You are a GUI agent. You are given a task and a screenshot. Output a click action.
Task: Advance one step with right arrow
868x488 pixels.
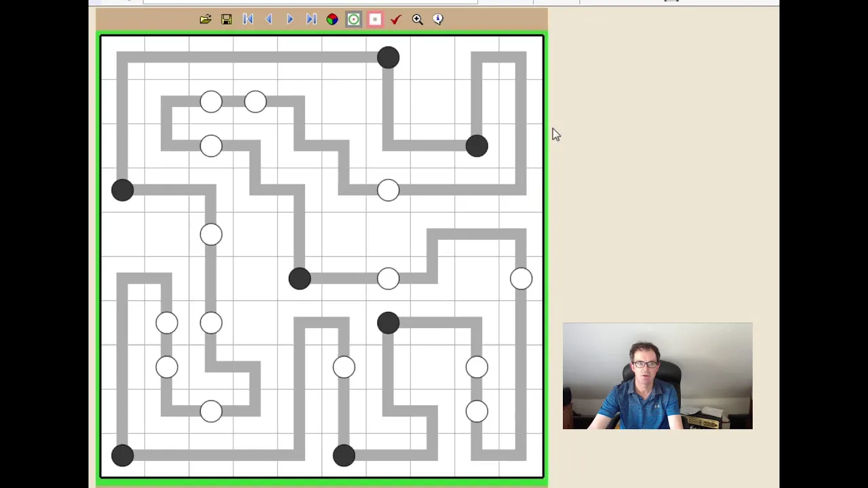tap(290, 20)
